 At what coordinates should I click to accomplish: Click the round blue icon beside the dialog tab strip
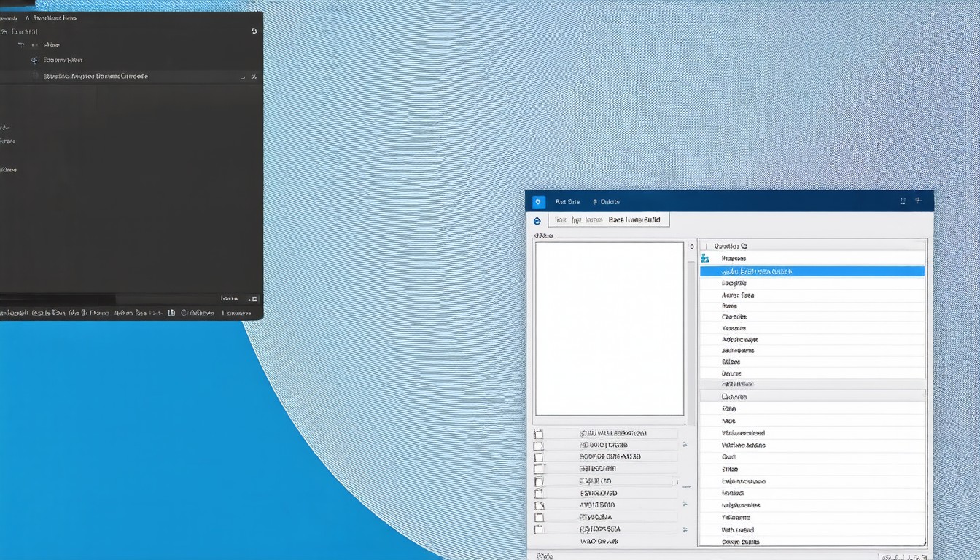pos(537,220)
